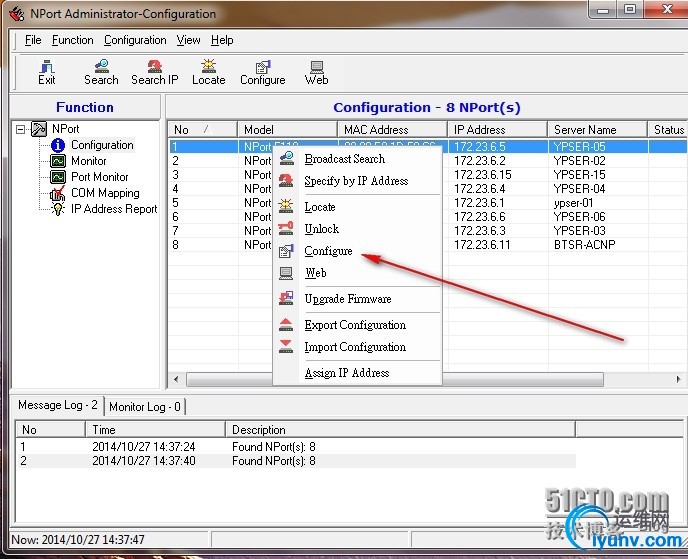The height and width of the screenshot is (559, 688).
Task: Click Broadcast Search icon in context menu
Action: (x=287, y=159)
